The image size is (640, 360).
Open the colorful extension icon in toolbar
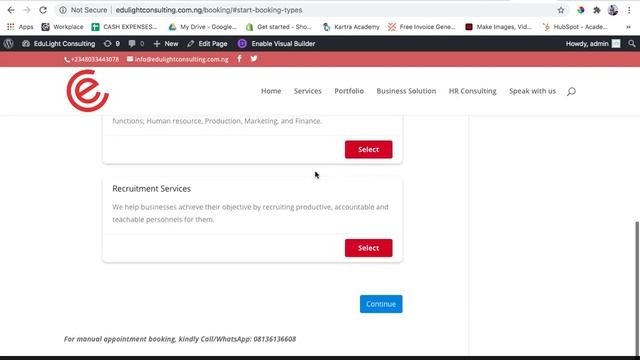[580, 10]
